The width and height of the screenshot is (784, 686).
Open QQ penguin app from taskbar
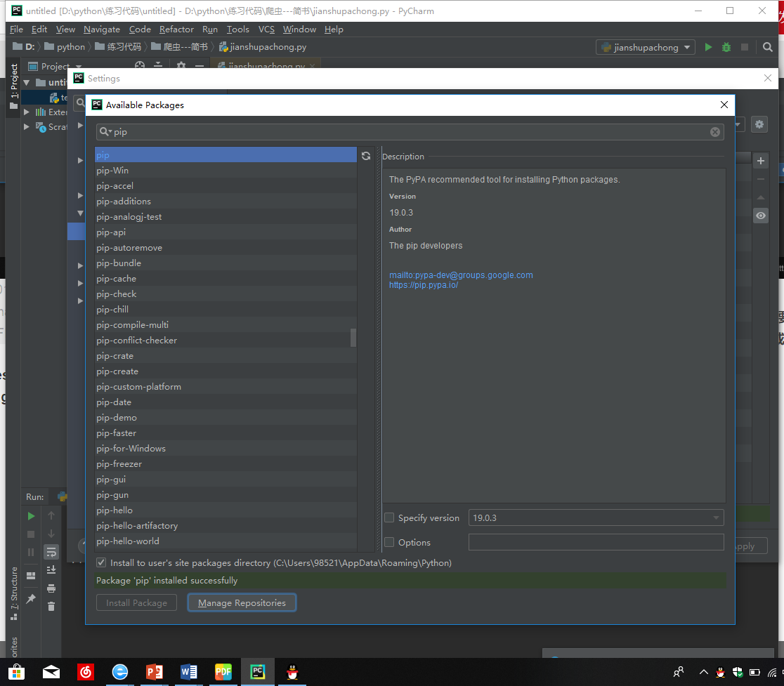pos(292,672)
